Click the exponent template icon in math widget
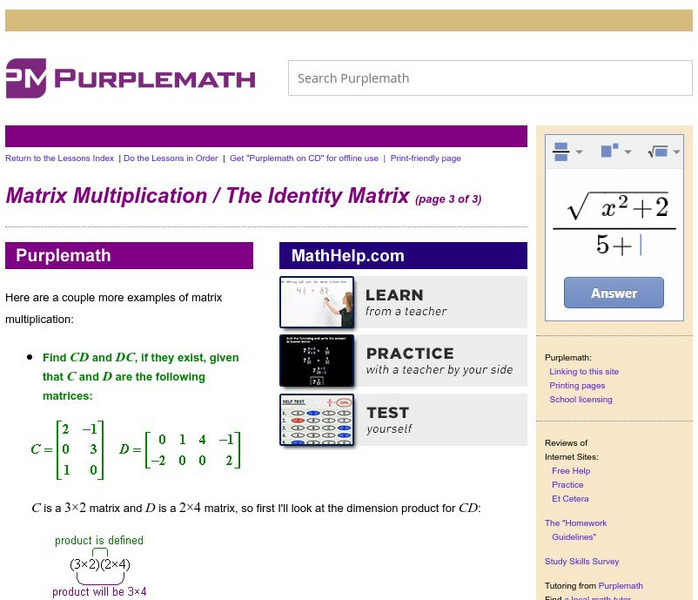Image resolution: width=698 pixels, height=600 pixels. [609, 150]
